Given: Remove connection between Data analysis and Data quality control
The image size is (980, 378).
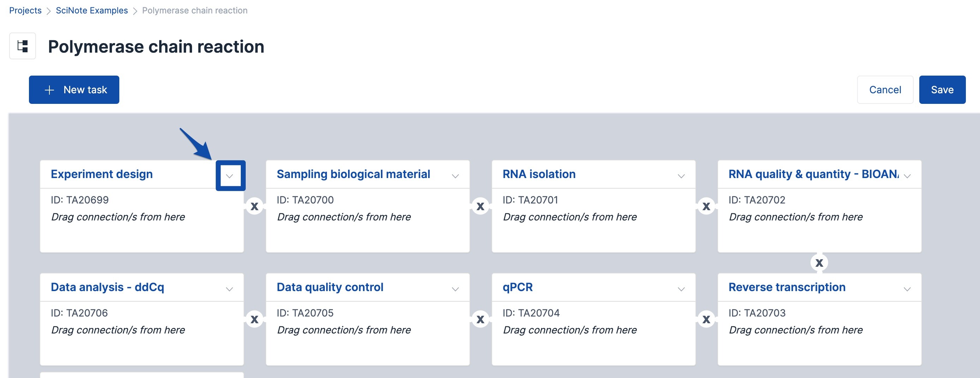Looking at the screenshot, I should pyautogui.click(x=255, y=319).
